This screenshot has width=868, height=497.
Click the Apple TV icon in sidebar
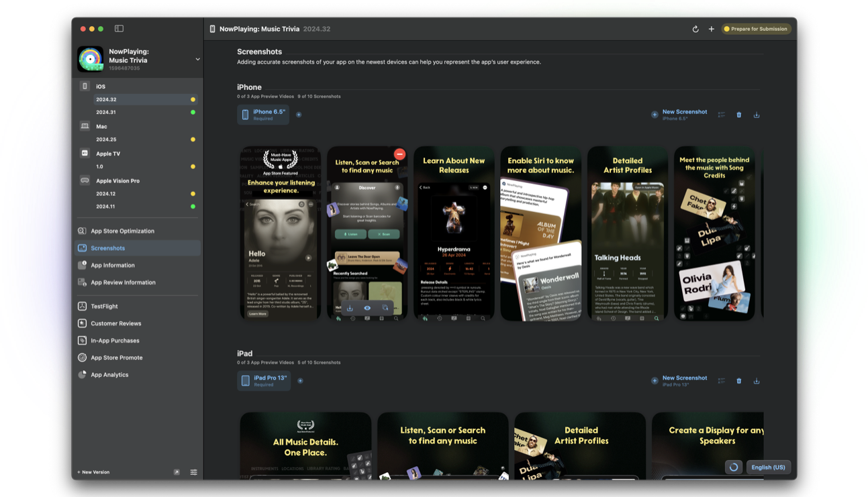[85, 154]
